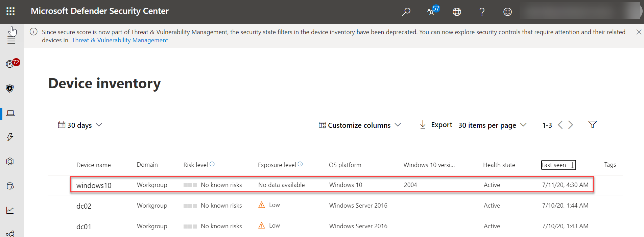Sort by Windows 10 version column header
The height and width of the screenshot is (237, 644).
click(x=429, y=165)
